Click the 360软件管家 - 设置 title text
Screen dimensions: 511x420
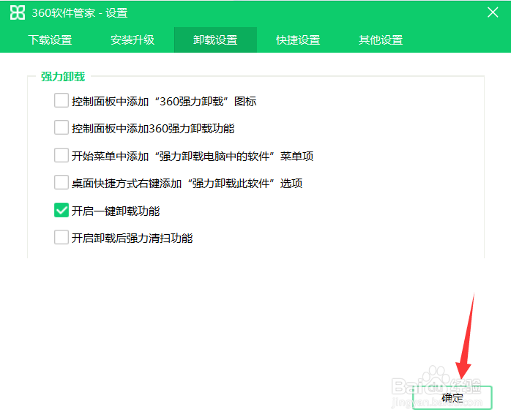point(80,13)
